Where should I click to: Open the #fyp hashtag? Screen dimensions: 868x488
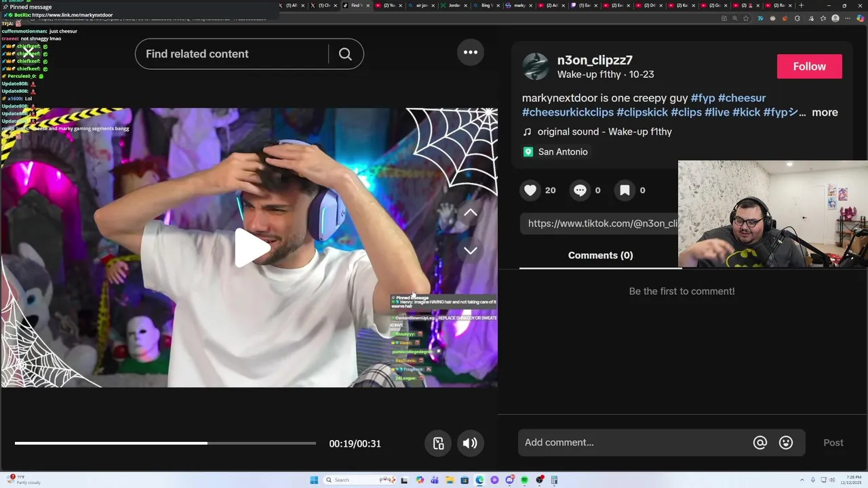[x=703, y=98]
